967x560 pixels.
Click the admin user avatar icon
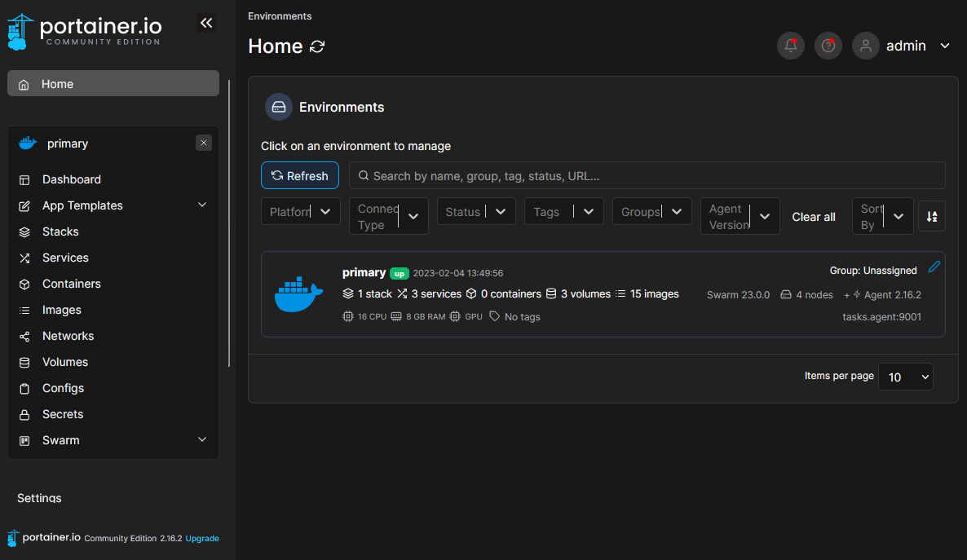pos(865,46)
